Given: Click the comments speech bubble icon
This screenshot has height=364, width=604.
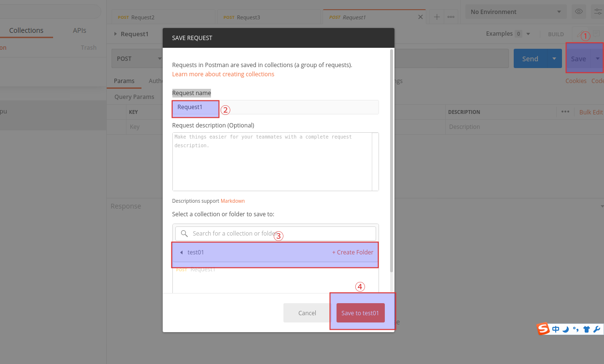Looking at the screenshot, I should point(596,34).
